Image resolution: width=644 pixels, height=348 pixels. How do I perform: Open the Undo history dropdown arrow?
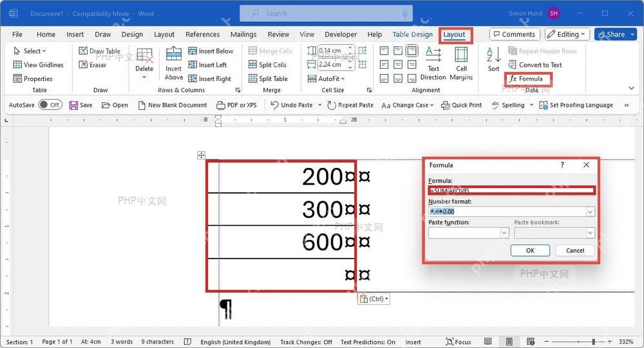pos(319,105)
